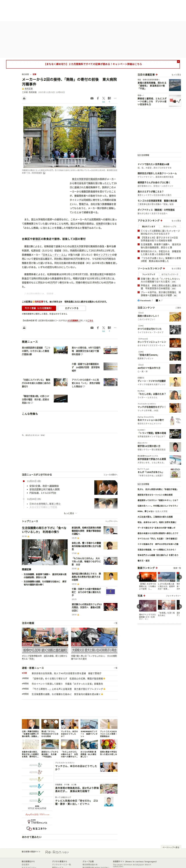Open 「恐竜大夜行2025」 content item
Image resolution: width=186 pixels, height=868 pixels.
148,355
